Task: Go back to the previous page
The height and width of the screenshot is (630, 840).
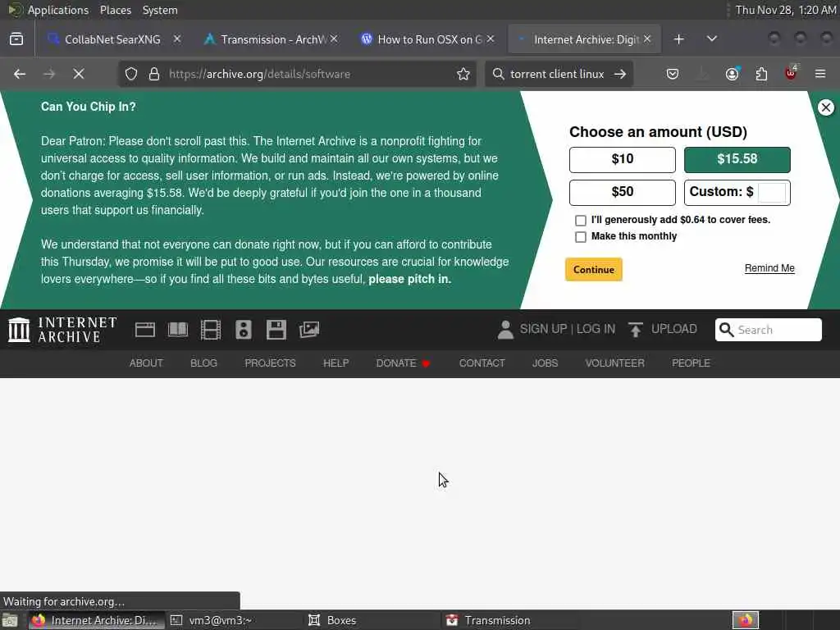Action: tap(20, 74)
